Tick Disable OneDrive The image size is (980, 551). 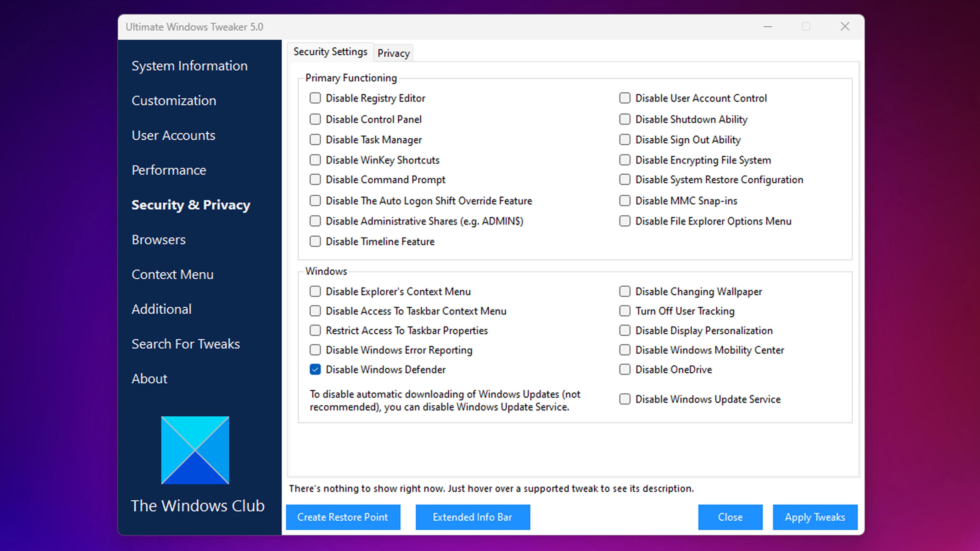(625, 370)
